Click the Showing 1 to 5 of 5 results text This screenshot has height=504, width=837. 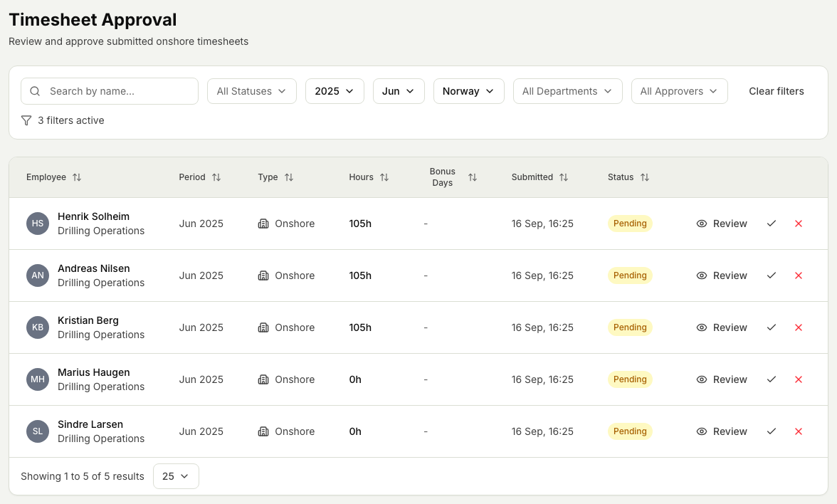[x=83, y=476]
